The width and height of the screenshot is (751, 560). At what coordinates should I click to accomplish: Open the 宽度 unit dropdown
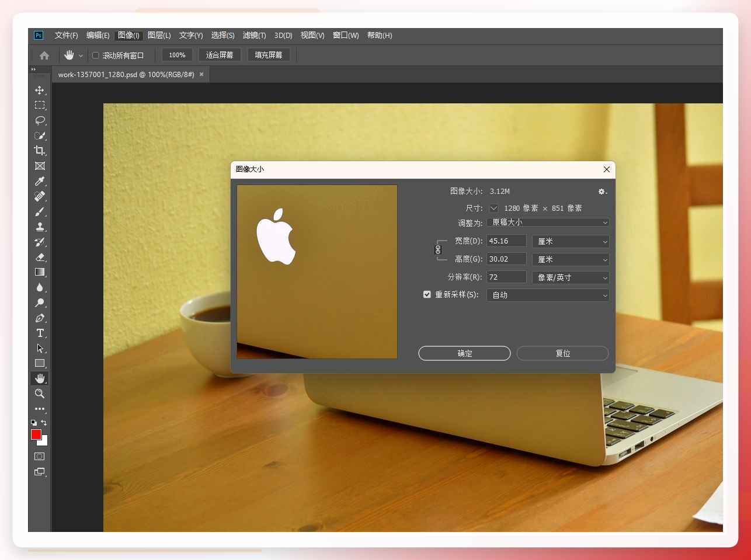[571, 241]
